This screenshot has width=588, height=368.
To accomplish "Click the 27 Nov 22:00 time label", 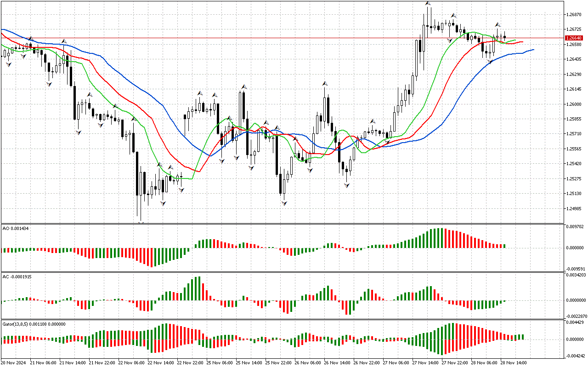I will [455, 362].
